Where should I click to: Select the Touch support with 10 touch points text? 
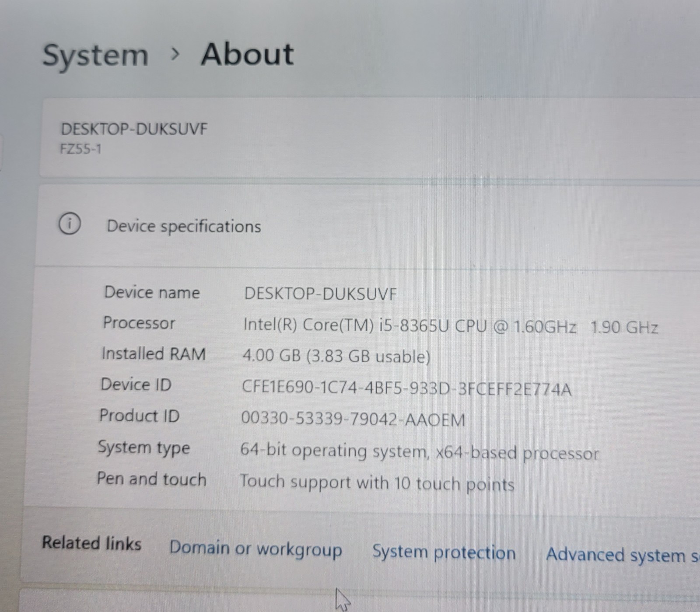pyautogui.click(x=377, y=483)
